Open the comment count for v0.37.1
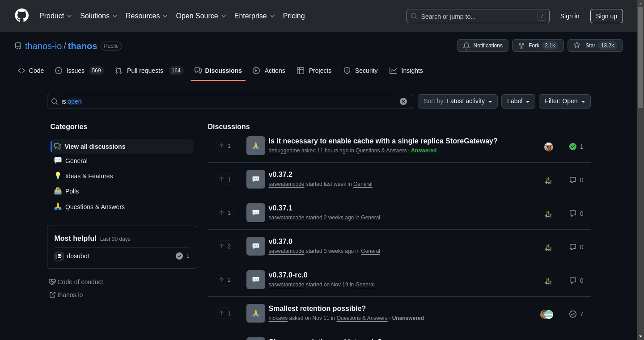Image resolution: width=644 pixels, height=340 pixels. point(576,214)
